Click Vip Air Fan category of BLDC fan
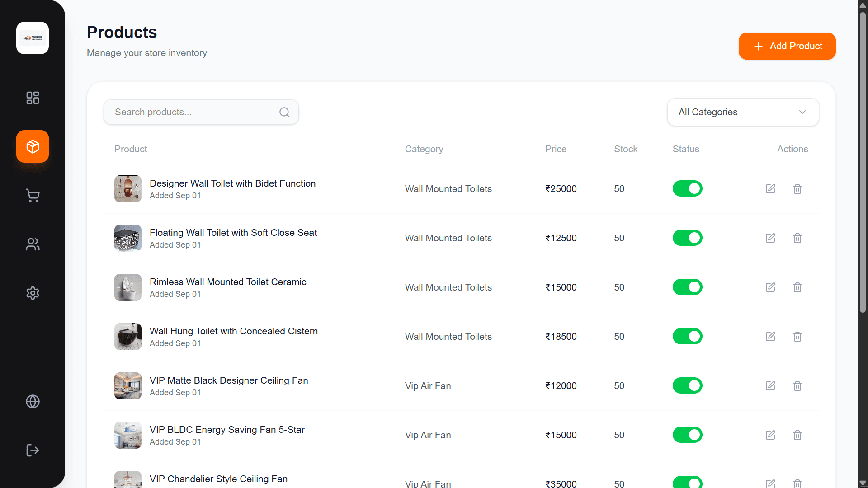 tap(428, 435)
